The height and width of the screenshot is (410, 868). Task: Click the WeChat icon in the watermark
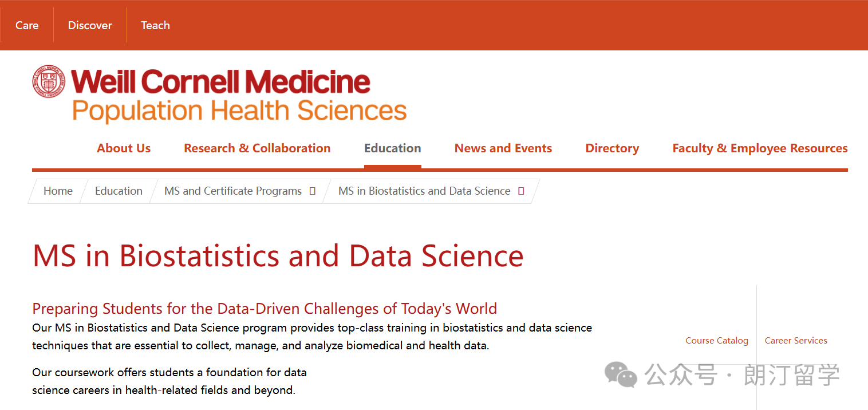coord(621,374)
